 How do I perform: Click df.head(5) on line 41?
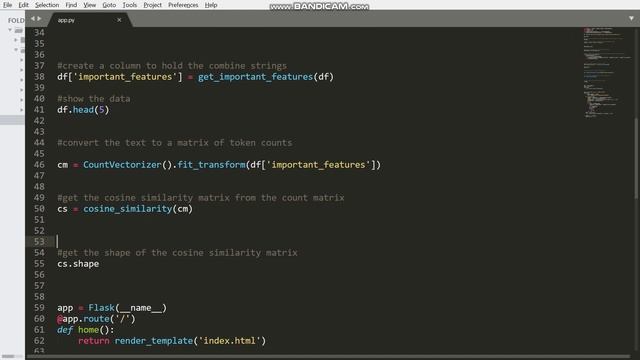83,110
